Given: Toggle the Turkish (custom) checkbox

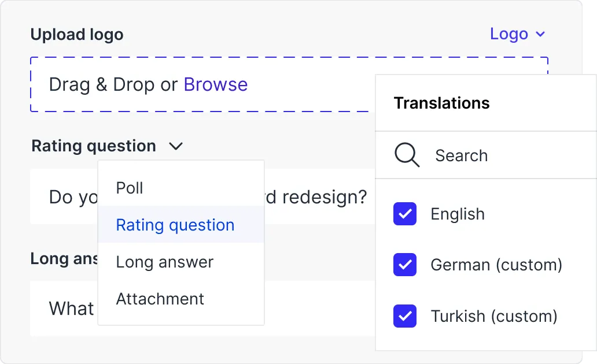Looking at the screenshot, I should [x=405, y=317].
